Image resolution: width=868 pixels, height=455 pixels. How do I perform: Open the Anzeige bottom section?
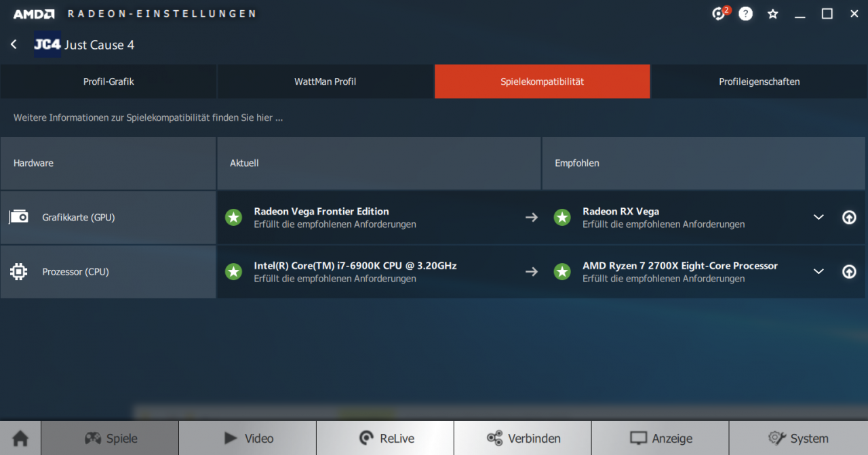[660, 438]
